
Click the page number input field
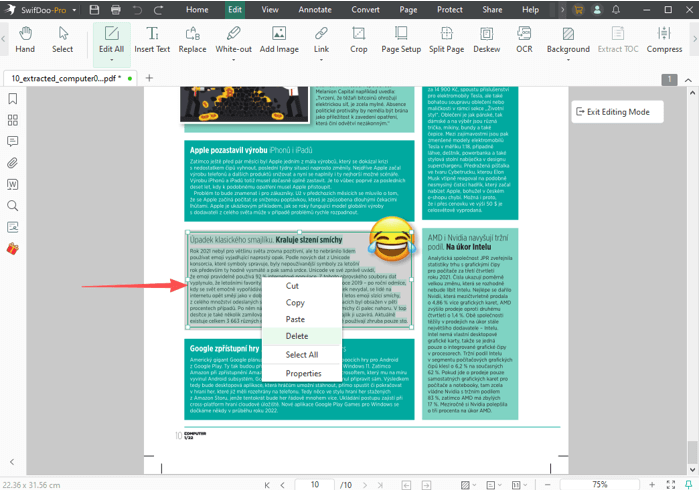coord(315,485)
